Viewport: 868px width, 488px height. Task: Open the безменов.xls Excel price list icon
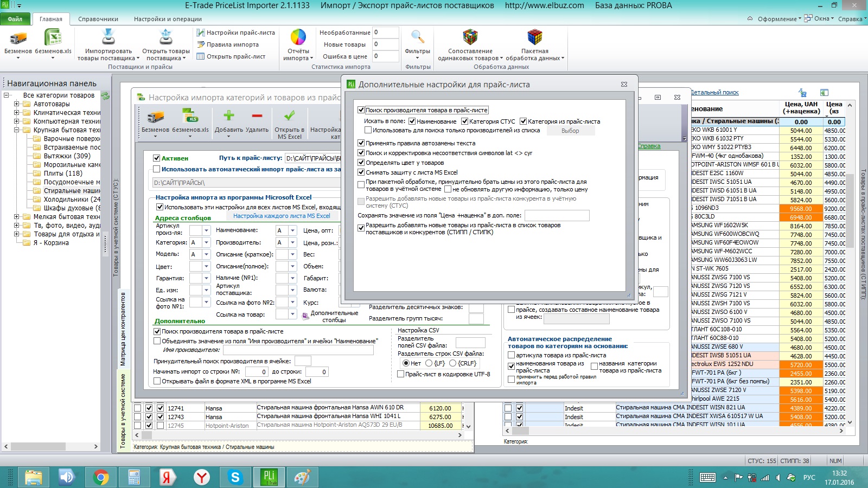(53, 38)
